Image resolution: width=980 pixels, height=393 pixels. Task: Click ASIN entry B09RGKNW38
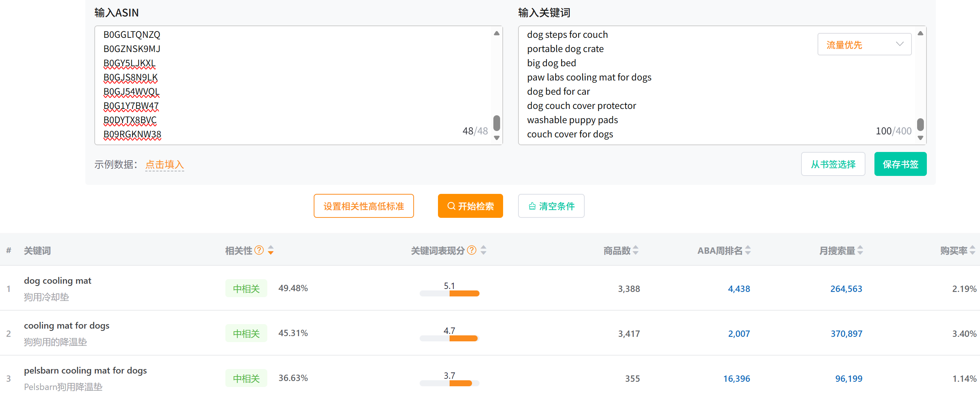[x=132, y=134]
